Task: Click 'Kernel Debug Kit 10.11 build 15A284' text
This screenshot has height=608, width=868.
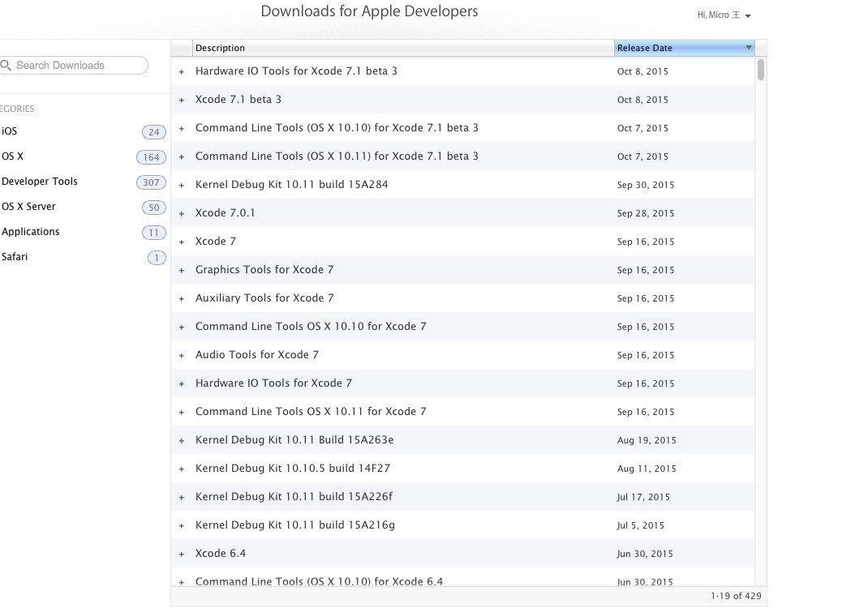Action: coord(292,184)
